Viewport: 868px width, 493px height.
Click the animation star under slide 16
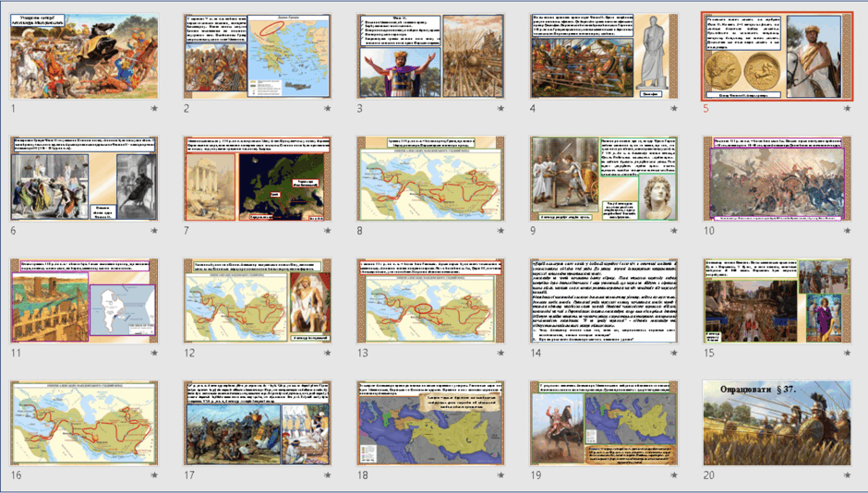click(x=154, y=475)
